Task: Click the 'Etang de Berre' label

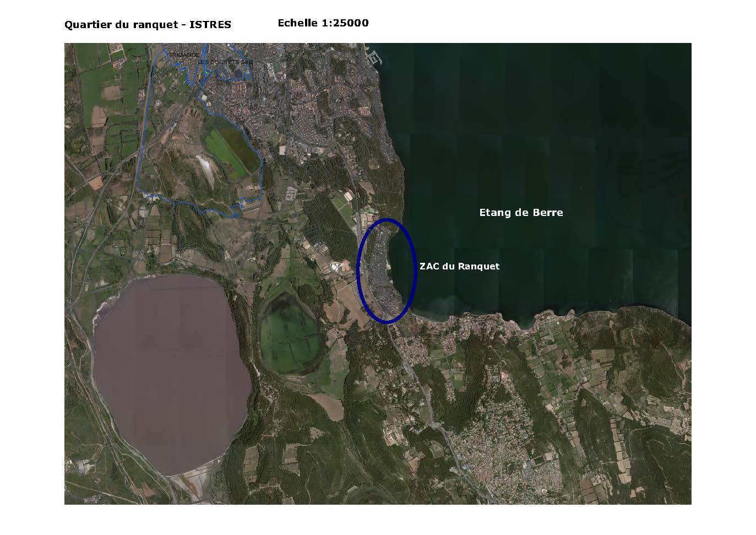Action: tap(521, 212)
